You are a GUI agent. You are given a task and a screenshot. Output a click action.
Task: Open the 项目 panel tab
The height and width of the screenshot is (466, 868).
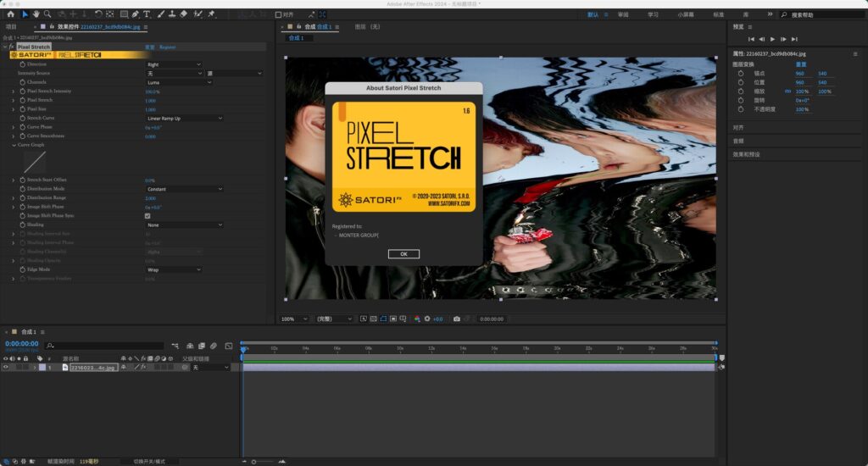coord(11,26)
